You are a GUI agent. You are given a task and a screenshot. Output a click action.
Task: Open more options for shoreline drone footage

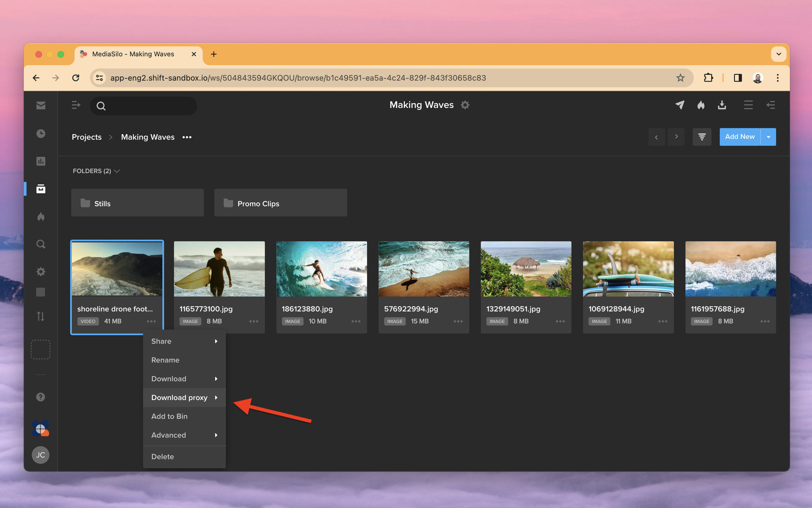pyautogui.click(x=151, y=321)
